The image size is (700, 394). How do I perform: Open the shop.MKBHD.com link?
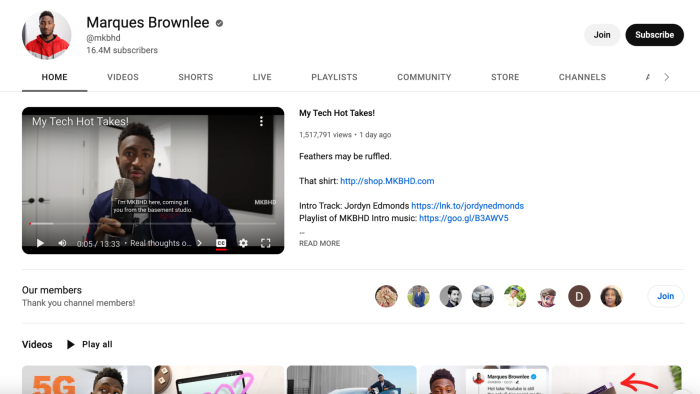[387, 181]
